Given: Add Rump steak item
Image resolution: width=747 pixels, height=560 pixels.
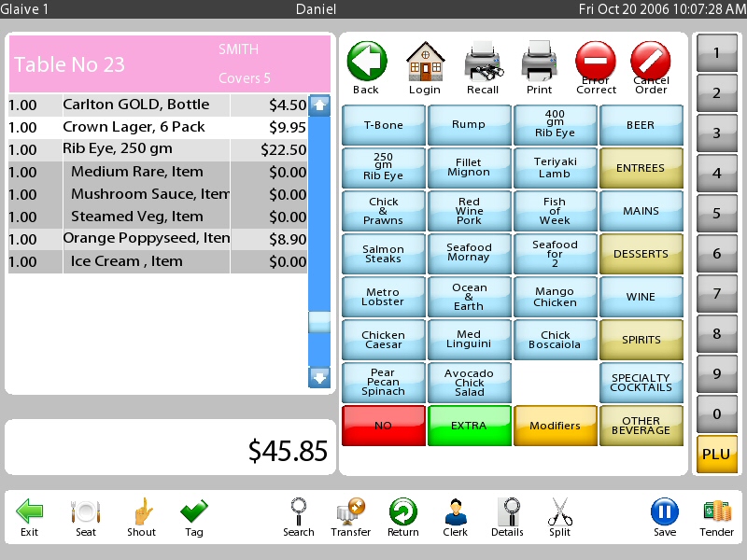Looking at the screenshot, I should pos(470,125).
